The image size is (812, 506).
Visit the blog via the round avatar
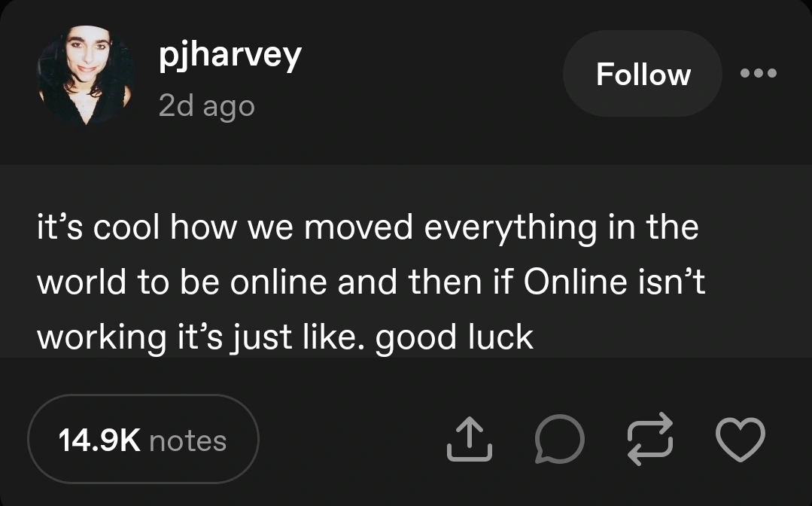[x=86, y=74]
